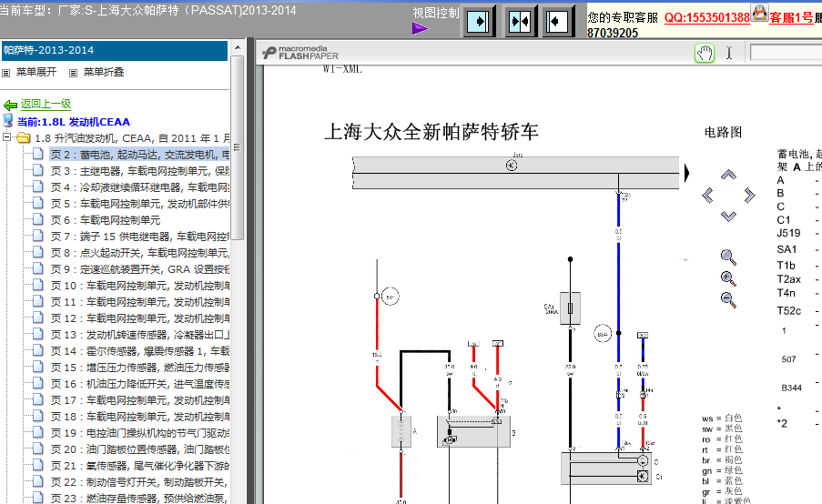Collapse the 1.8 升汽油发动机 folder node
822x504 pixels.
pos(6,137)
